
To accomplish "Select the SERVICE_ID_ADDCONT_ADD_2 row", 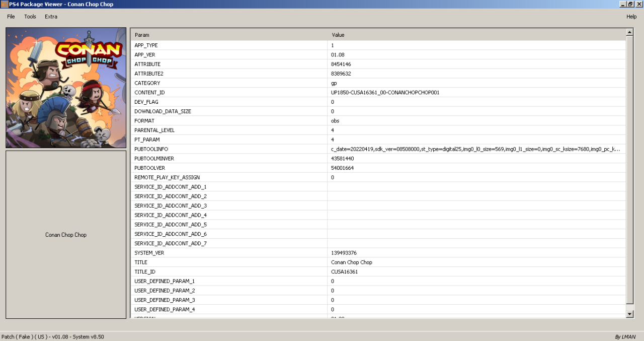I will pos(378,196).
